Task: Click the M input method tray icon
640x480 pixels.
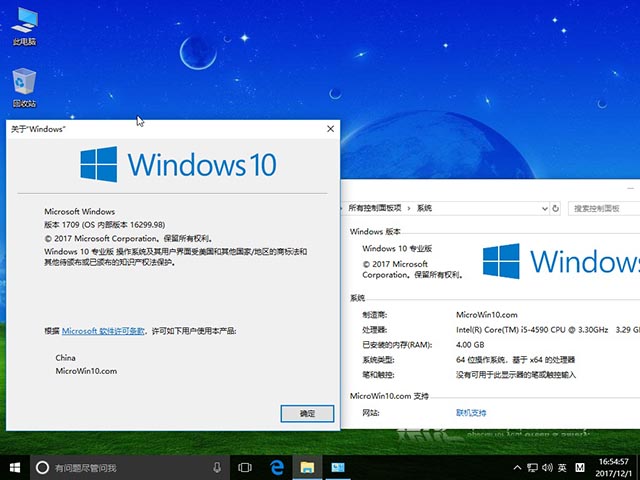Action: point(580,468)
